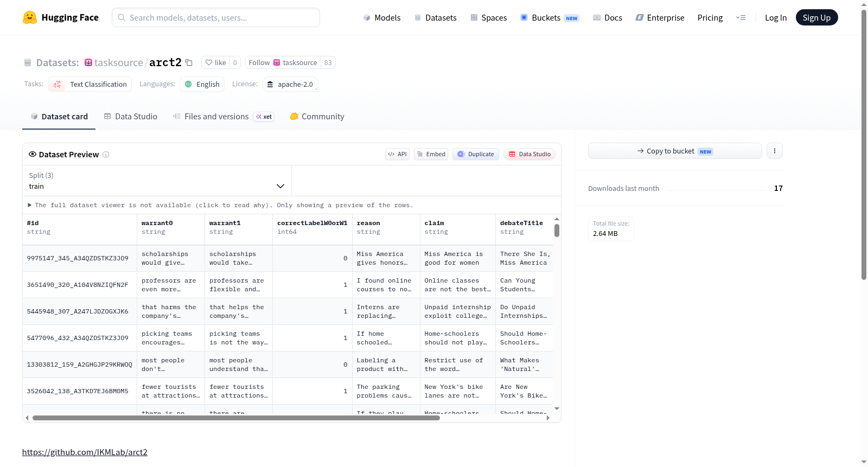Screen dimensions: 868x467
Task: Follow the tasksource organization
Action: (283, 62)
